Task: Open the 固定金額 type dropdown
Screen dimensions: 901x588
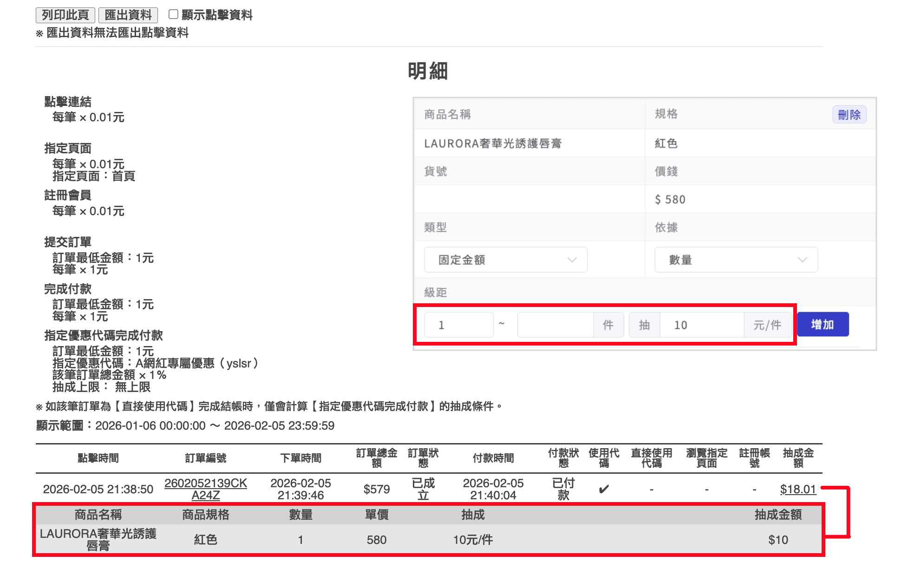Action: (505, 260)
